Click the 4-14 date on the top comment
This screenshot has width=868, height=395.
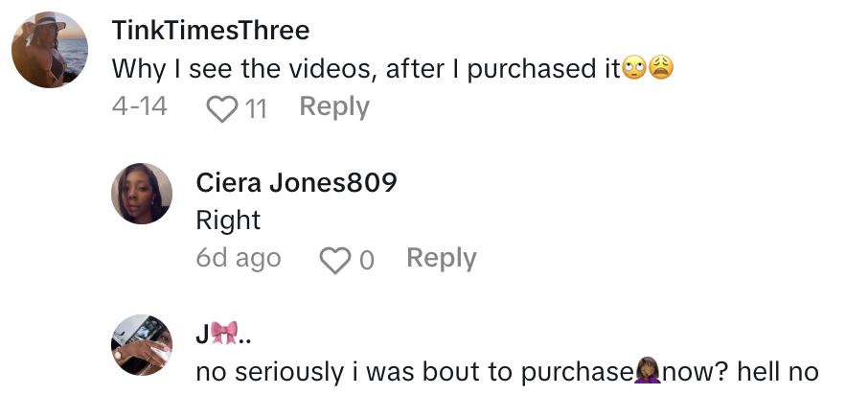[x=140, y=107]
